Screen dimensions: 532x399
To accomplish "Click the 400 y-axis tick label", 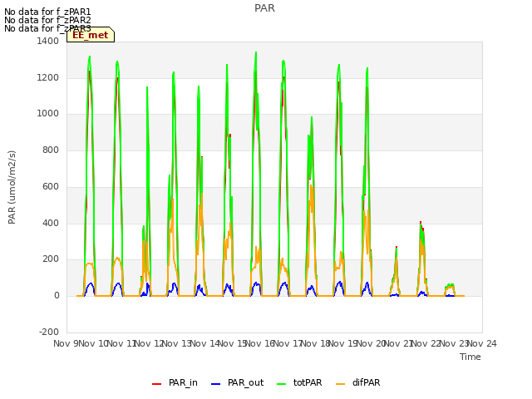I will click(51, 224).
